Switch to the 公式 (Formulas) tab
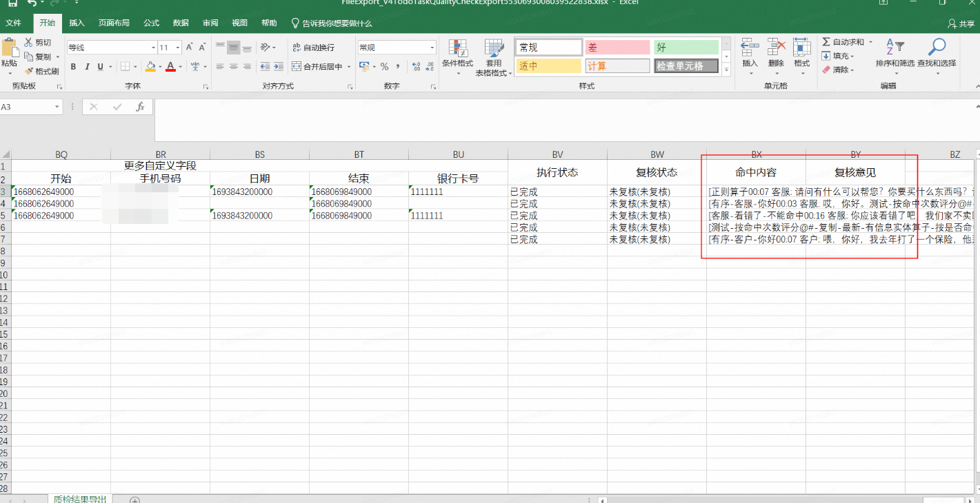The height and width of the screenshot is (503, 980). 151,23
